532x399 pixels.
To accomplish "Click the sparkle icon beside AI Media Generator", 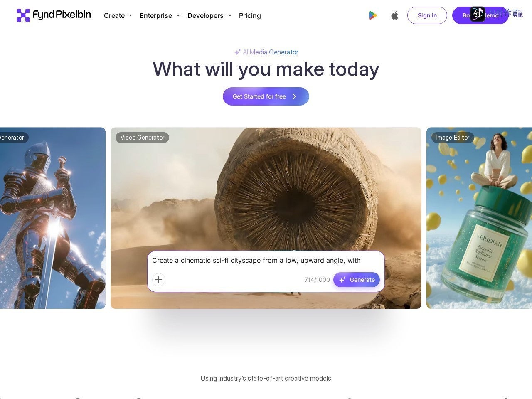I will tap(238, 52).
